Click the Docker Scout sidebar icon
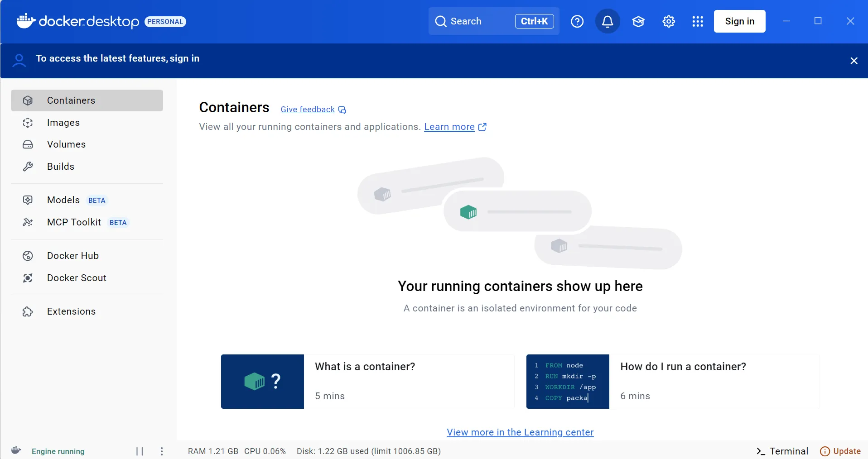The width and height of the screenshot is (868, 459). (28, 278)
